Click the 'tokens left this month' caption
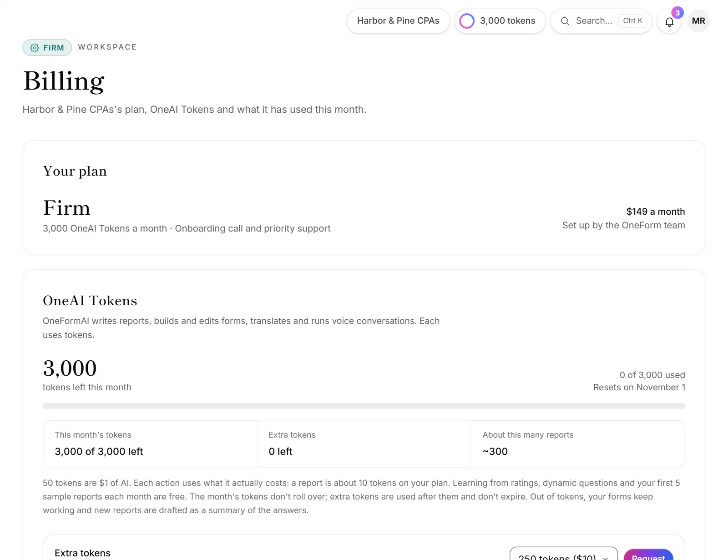The width and height of the screenshot is (728, 560). (87, 387)
